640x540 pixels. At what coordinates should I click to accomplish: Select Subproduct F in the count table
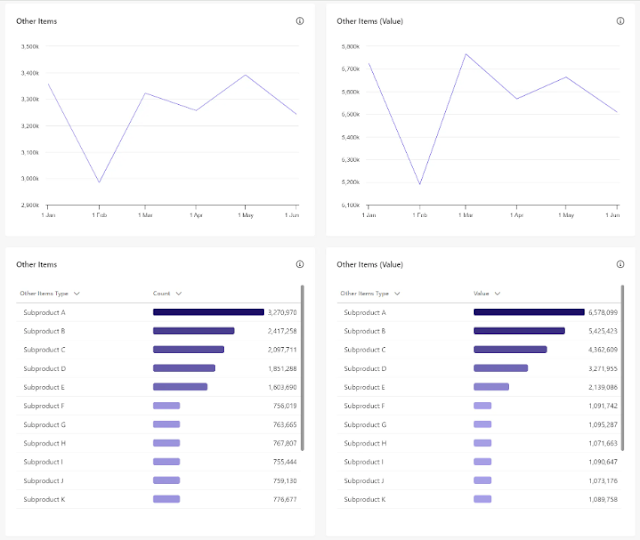(x=44, y=406)
